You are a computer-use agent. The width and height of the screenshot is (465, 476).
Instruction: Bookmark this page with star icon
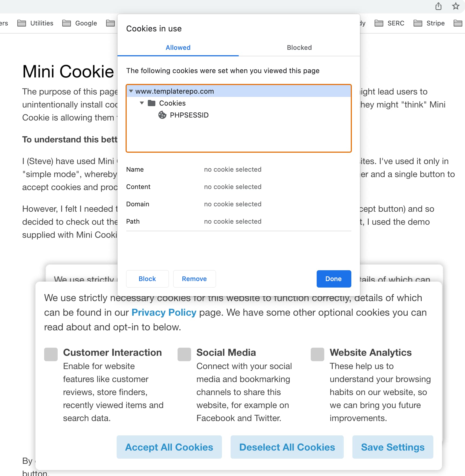[x=456, y=6]
